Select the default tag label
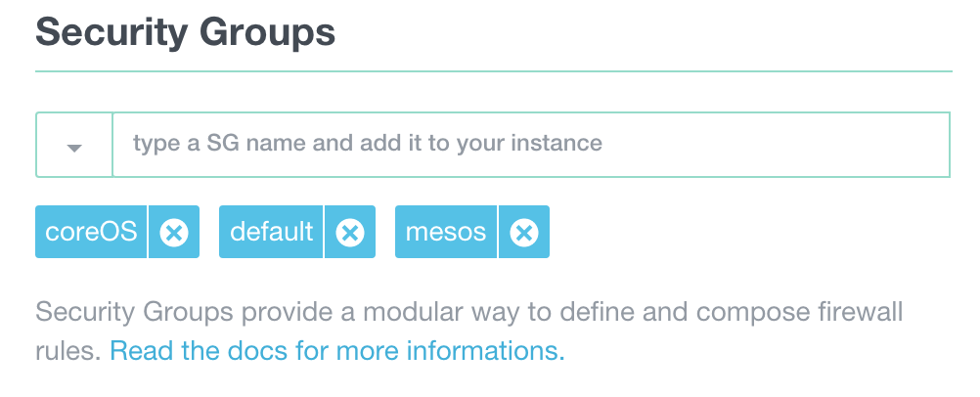Viewport: 980px width, 397px height. point(271,233)
